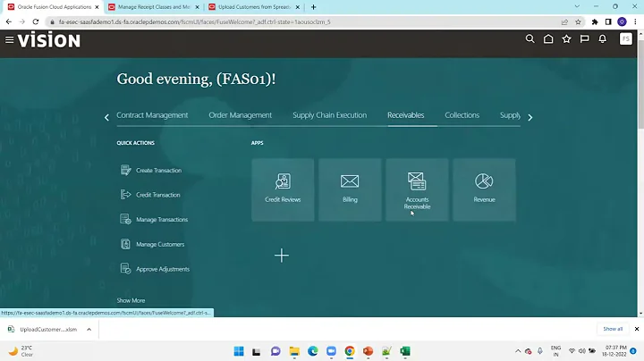
Task: Switch to Upload Customers from Spreadsheet browser tab
Action: click(x=254, y=7)
